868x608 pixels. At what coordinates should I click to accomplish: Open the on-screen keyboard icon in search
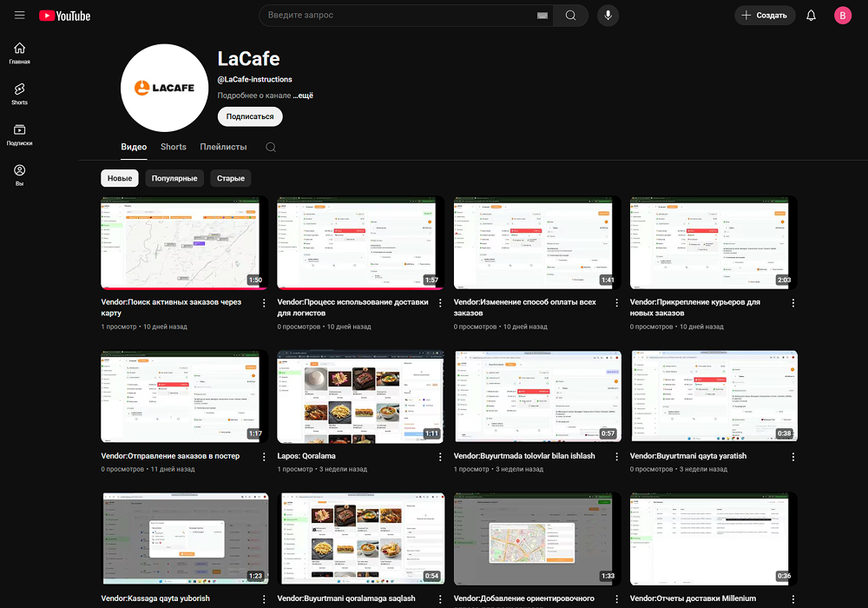click(x=542, y=16)
